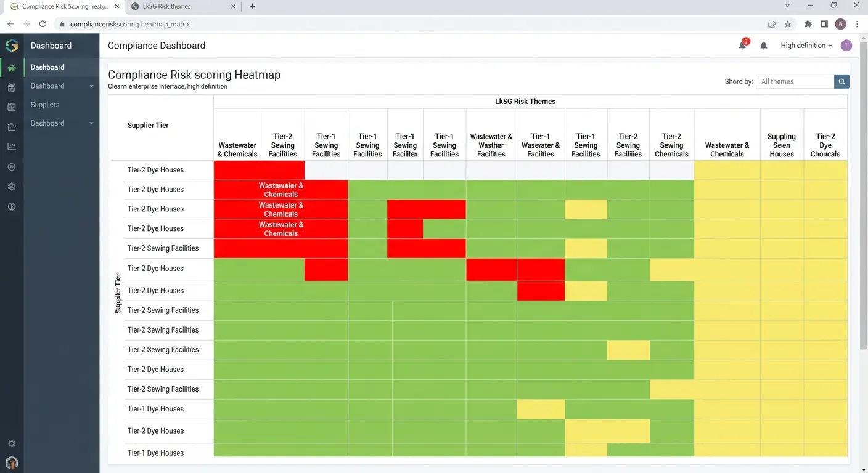
Task: Expand the Dashboard menu beneath Suppliers
Action: click(x=62, y=123)
